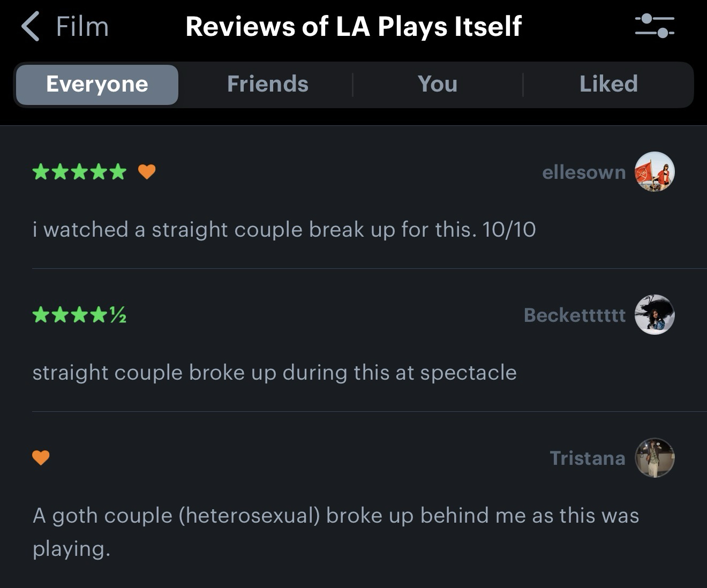Open the "at spectacle" review text

(x=274, y=373)
